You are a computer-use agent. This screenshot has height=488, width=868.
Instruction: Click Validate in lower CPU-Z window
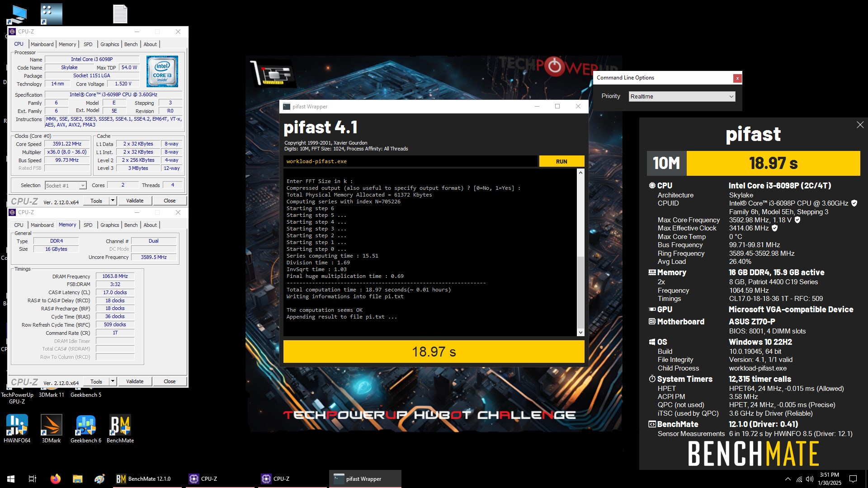click(135, 381)
